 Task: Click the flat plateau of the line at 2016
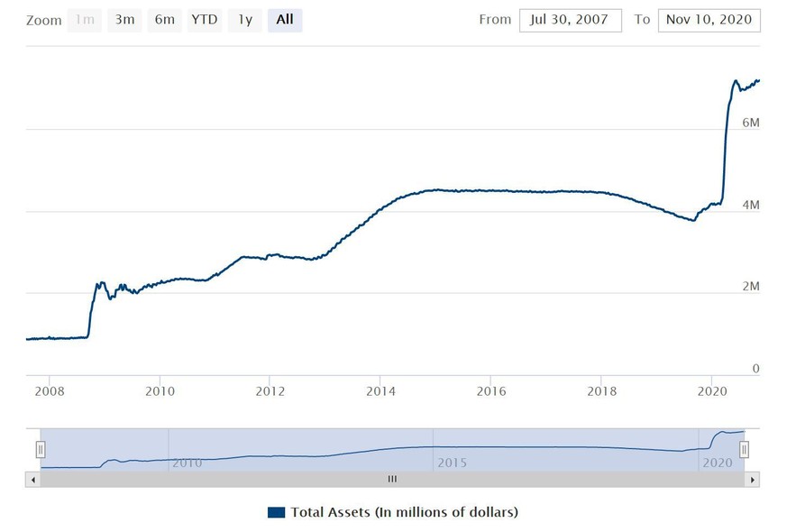pyautogui.click(x=490, y=190)
